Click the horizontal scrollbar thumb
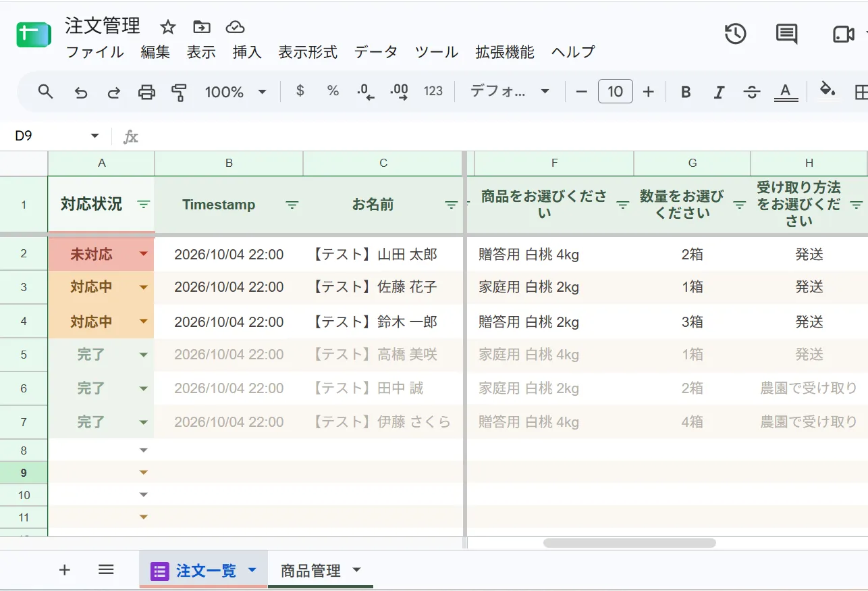The height and width of the screenshot is (591, 868). tap(629, 542)
